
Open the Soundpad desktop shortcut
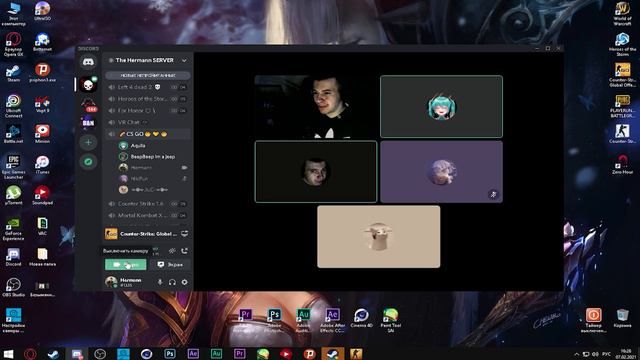point(42,196)
